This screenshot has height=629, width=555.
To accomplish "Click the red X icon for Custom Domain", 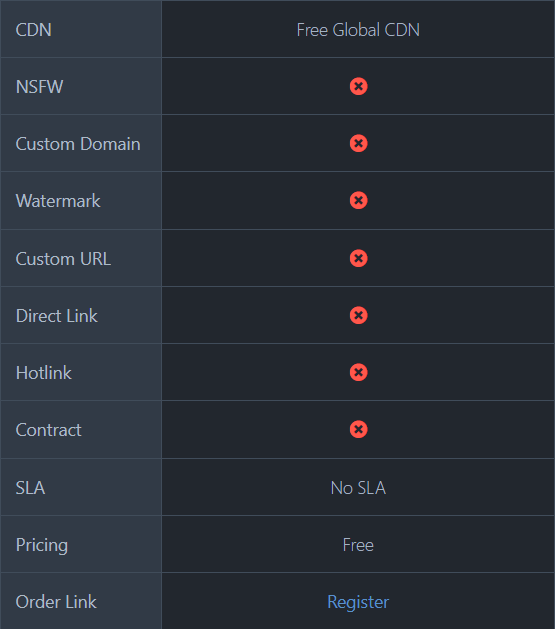I will [x=359, y=143].
